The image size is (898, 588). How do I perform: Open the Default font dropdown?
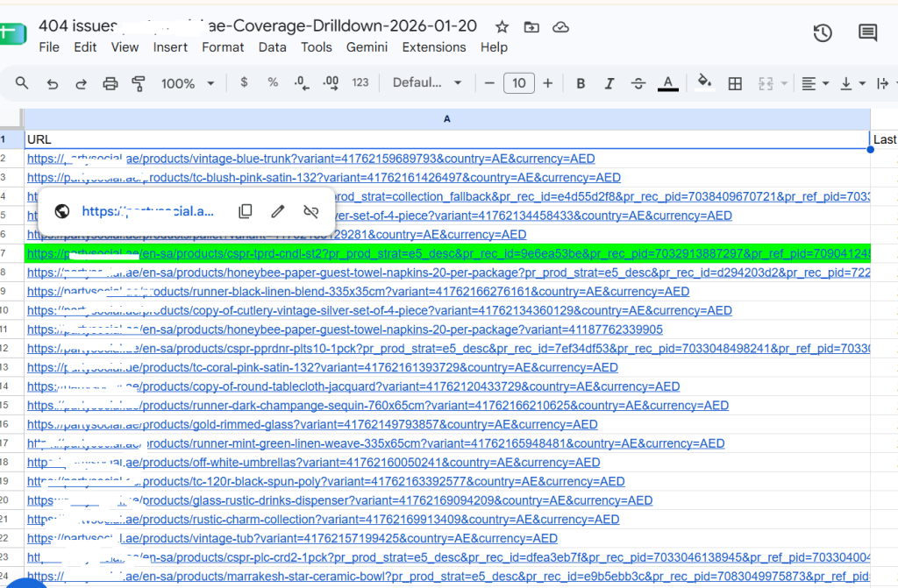pyautogui.click(x=427, y=82)
